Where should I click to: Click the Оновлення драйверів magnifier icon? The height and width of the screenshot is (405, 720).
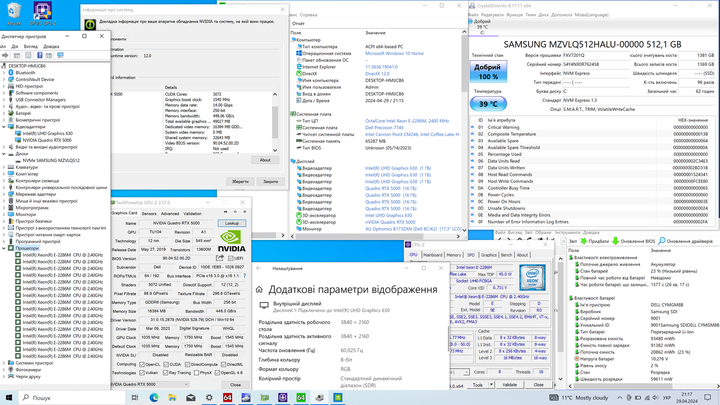point(662,241)
